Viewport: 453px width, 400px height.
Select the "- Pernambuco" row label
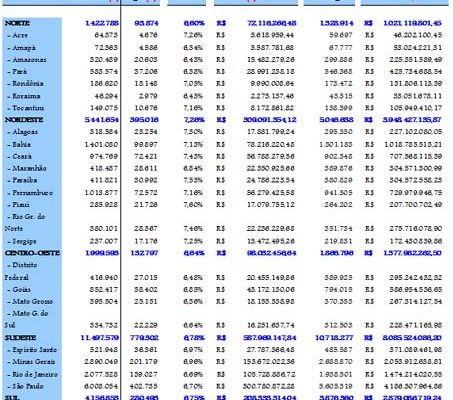coord(30,193)
